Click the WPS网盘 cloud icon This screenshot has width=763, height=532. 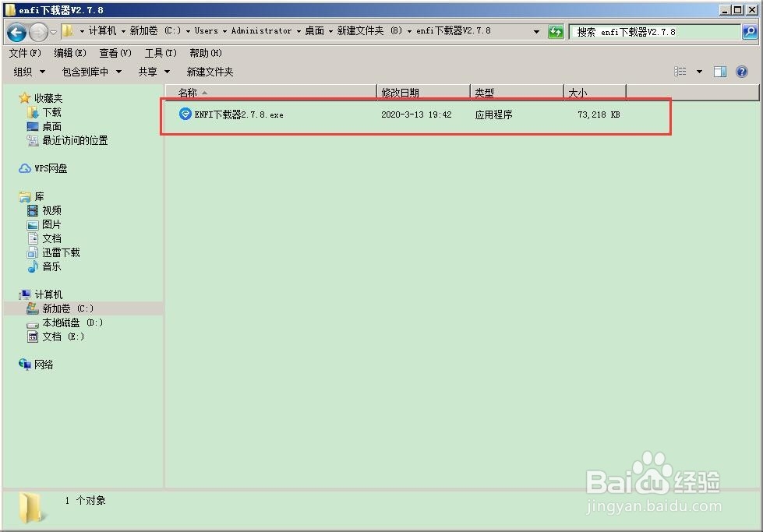pos(25,169)
